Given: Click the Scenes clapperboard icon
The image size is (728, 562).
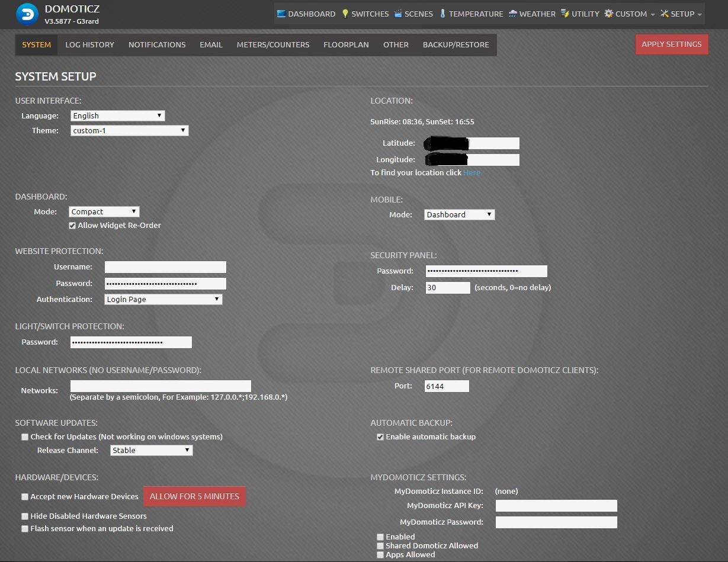Looking at the screenshot, I should [398, 14].
